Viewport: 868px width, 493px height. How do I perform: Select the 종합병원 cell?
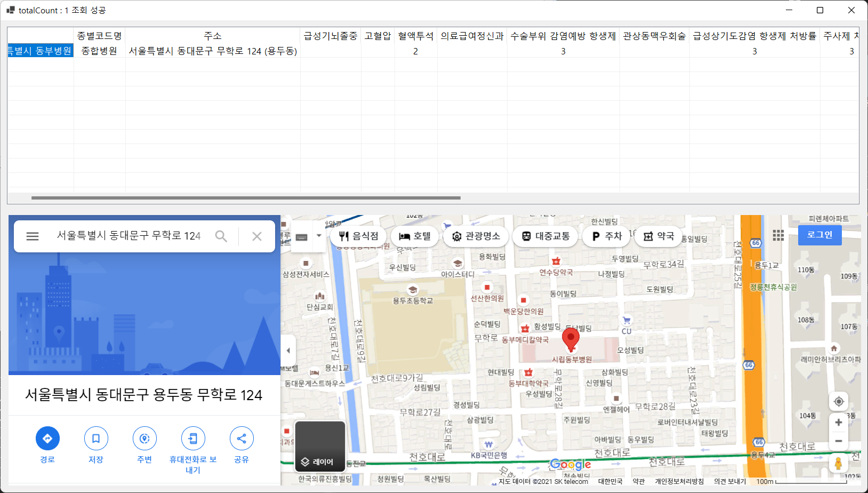pos(99,51)
